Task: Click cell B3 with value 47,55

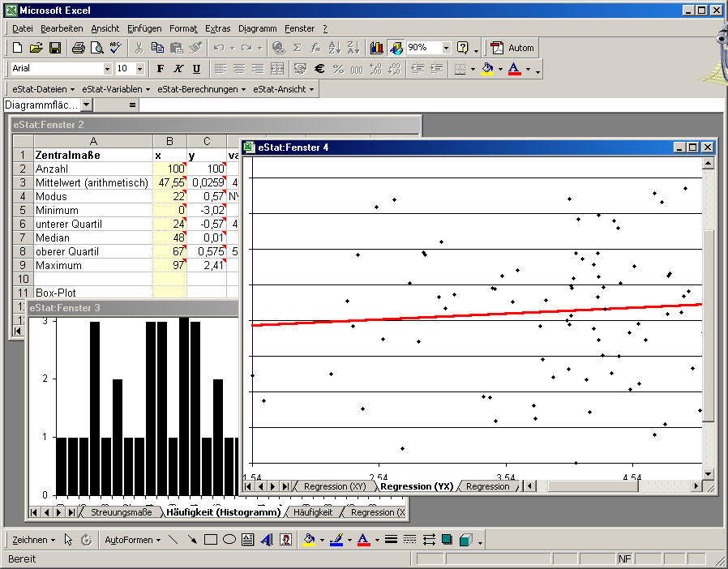Action: (x=169, y=182)
